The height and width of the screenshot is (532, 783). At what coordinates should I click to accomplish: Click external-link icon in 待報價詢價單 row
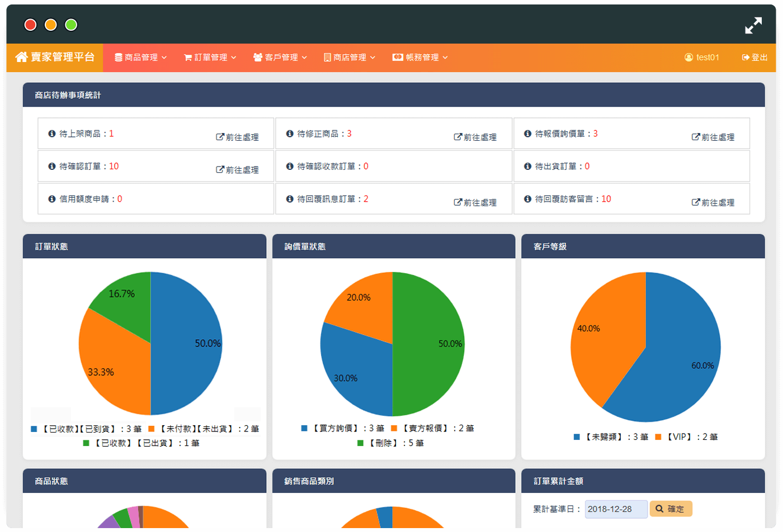(x=696, y=137)
